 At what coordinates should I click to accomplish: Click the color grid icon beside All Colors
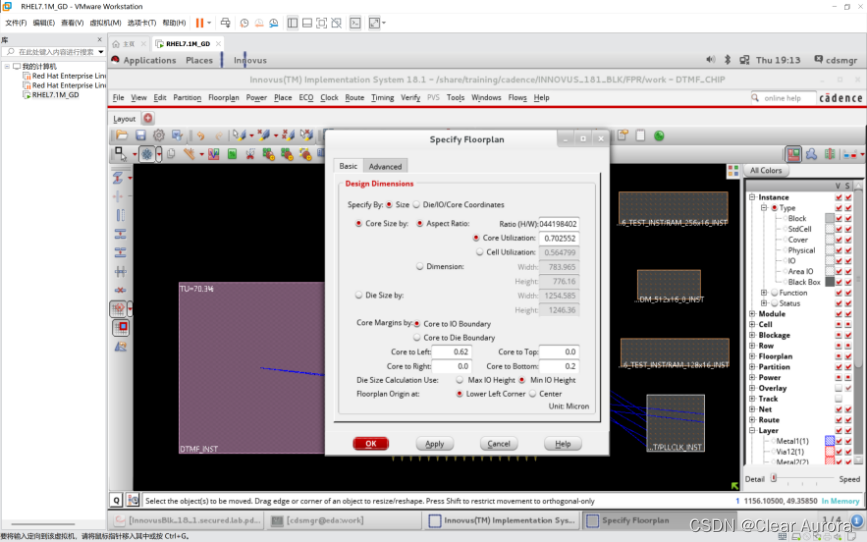click(733, 171)
